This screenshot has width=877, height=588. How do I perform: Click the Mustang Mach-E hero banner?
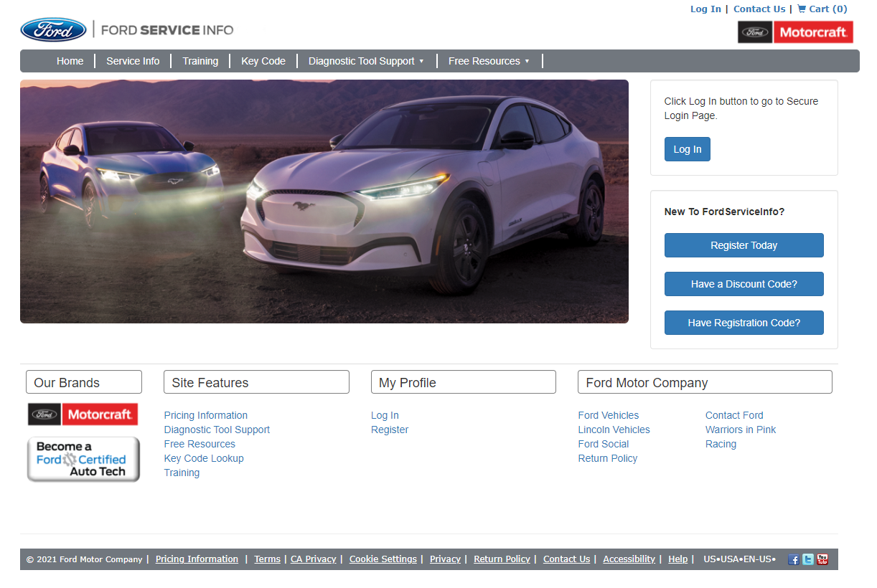pyautogui.click(x=324, y=201)
